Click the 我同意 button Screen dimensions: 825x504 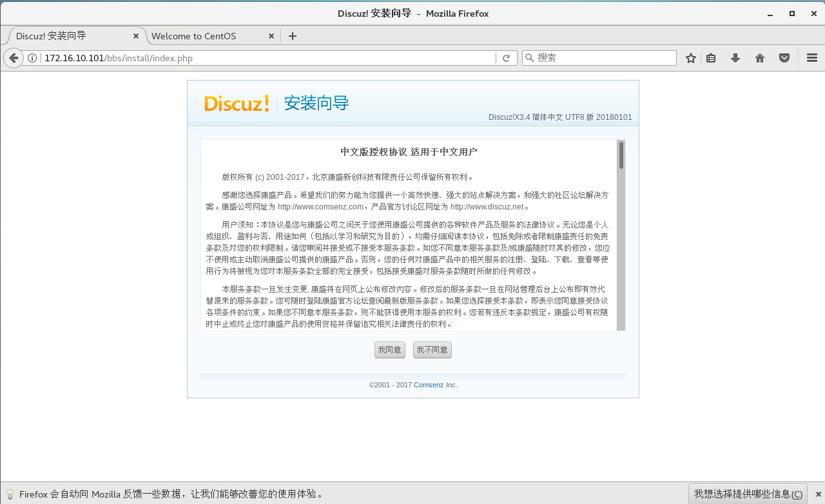tap(390, 350)
